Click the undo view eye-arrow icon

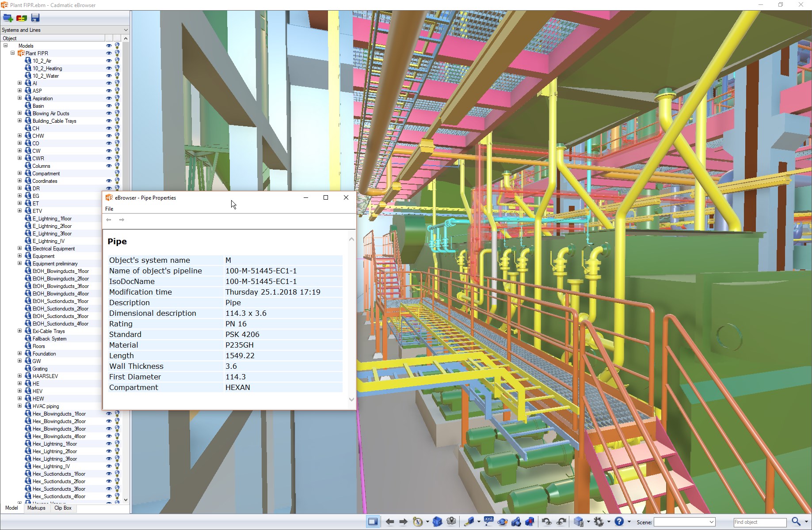point(547,522)
